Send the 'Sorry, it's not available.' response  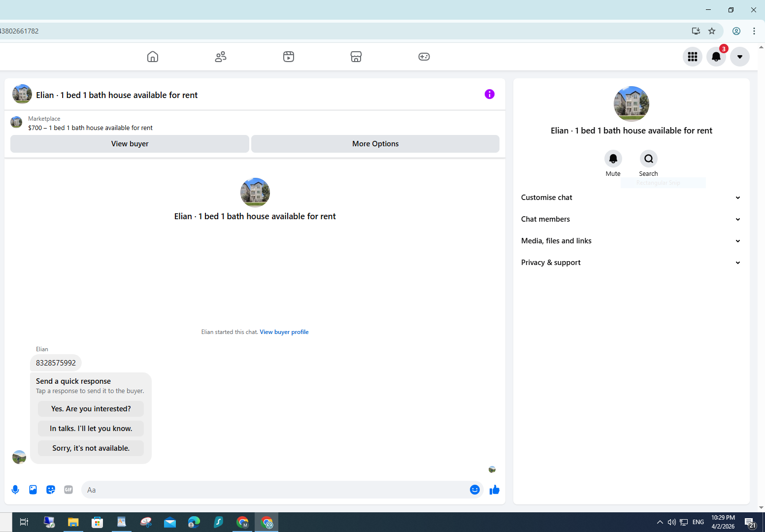(x=91, y=448)
